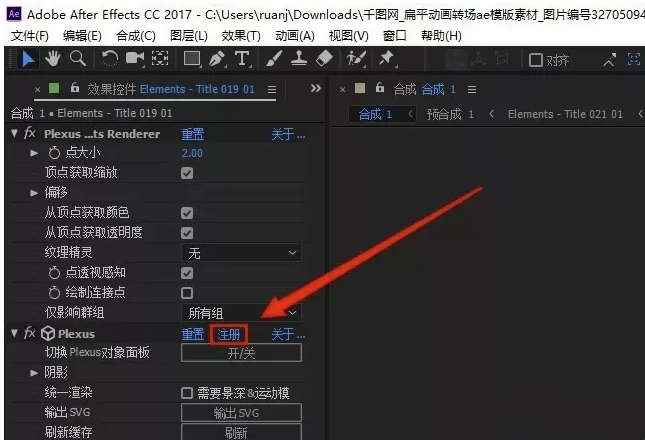The image size is (645, 440).
Task: Enable 绘制连接点 checkbox
Action: point(187,293)
